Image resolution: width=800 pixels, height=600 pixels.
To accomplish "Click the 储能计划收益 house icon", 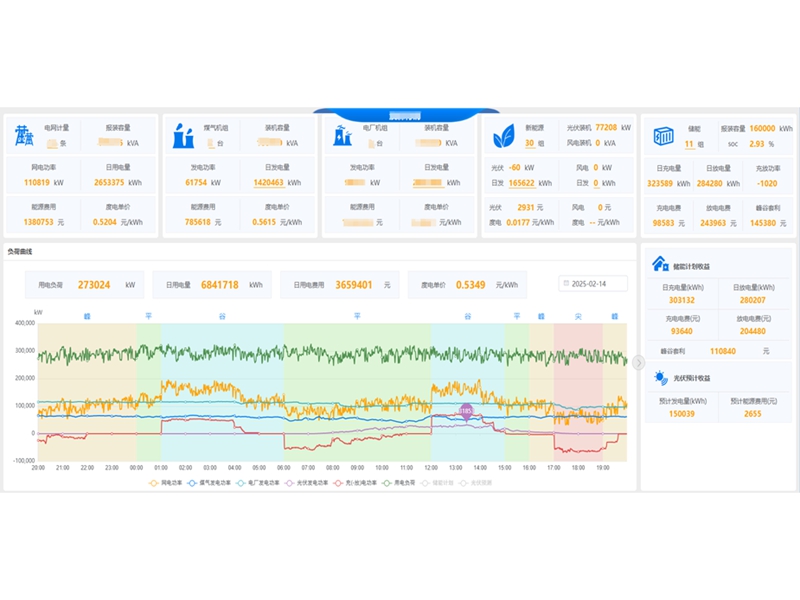I will pyautogui.click(x=660, y=264).
